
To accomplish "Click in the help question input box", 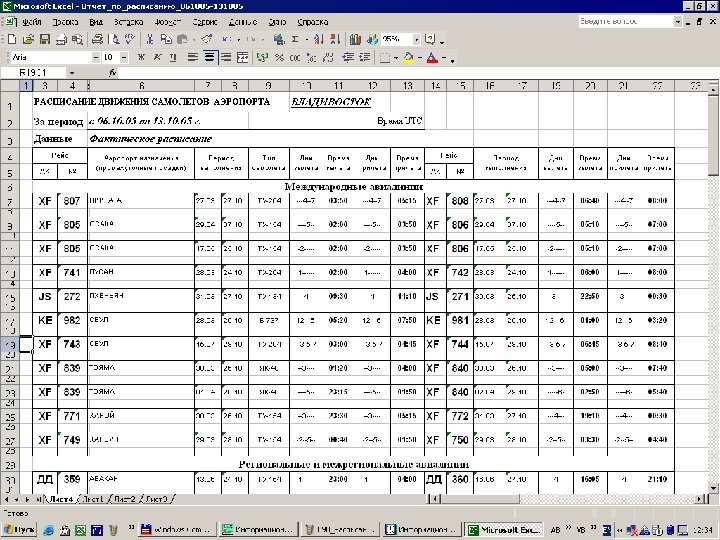I will point(626,22).
